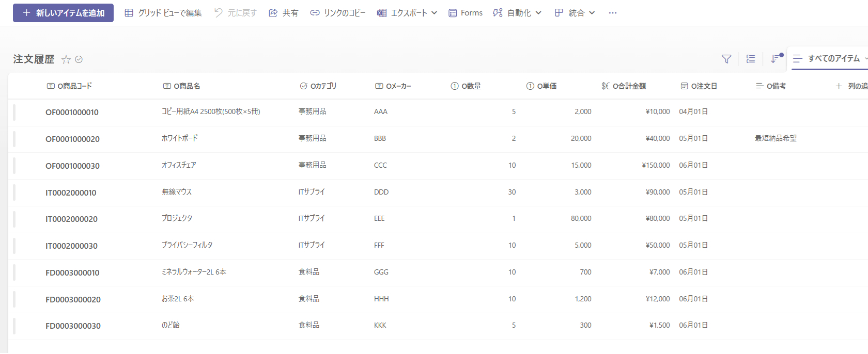Click the group by icon
This screenshot has width=868, height=354.
click(x=751, y=59)
